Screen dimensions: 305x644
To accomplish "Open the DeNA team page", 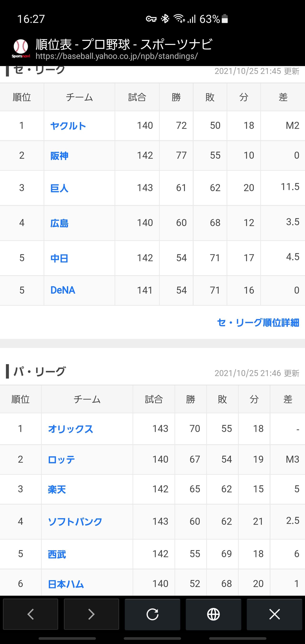I will pyautogui.click(x=63, y=290).
